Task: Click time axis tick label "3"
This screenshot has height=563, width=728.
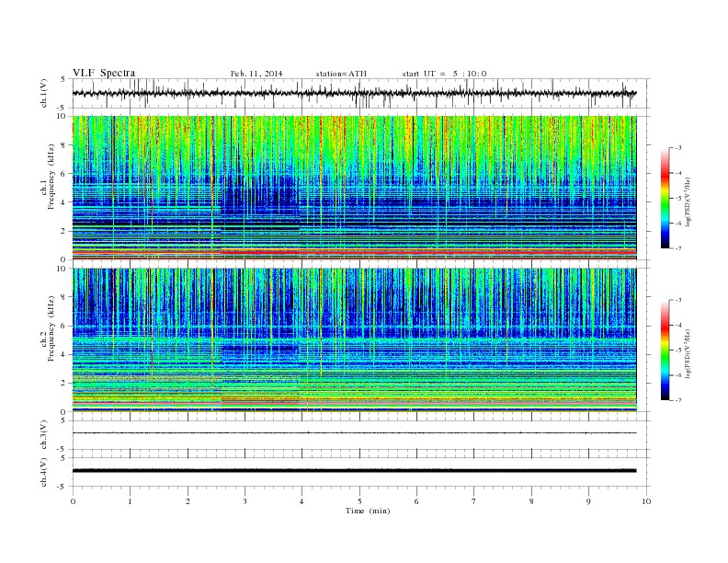Action: pos(245,501)
